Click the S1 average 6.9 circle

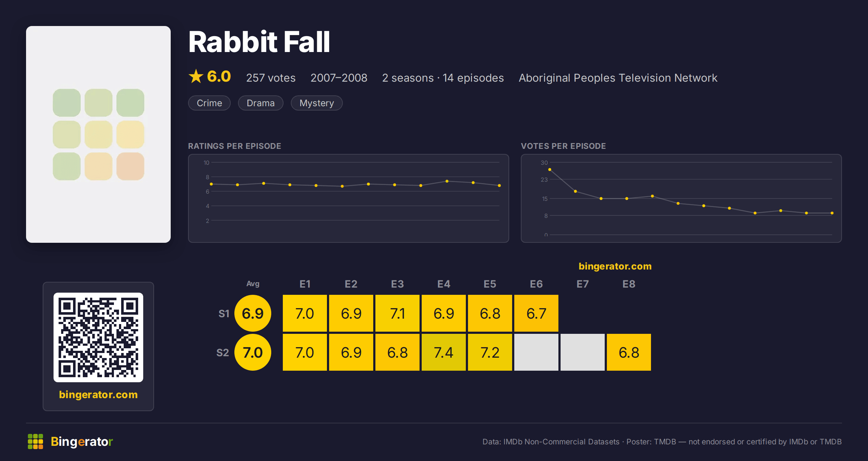click(253, 313)
